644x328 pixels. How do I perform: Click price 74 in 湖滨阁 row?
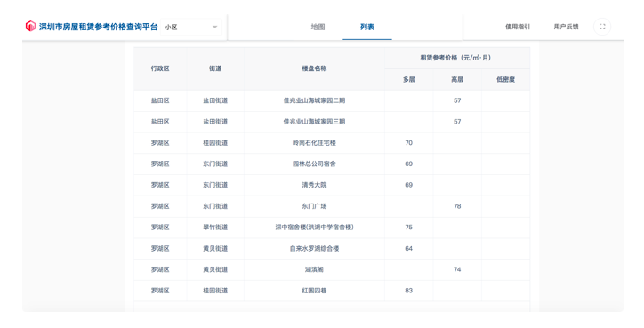pos(457,269)
